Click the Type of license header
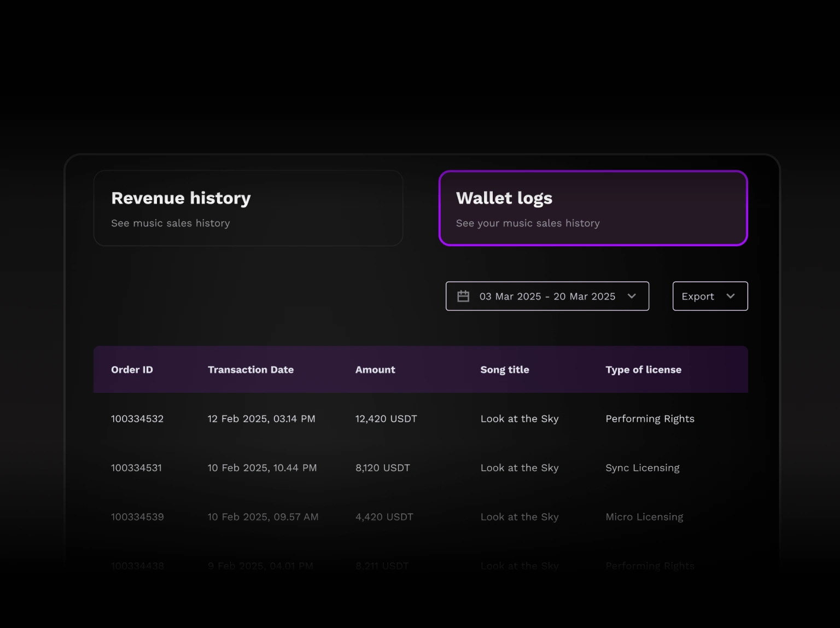The width and height of the screenshot is (840, 628). (x=643, y=370)
